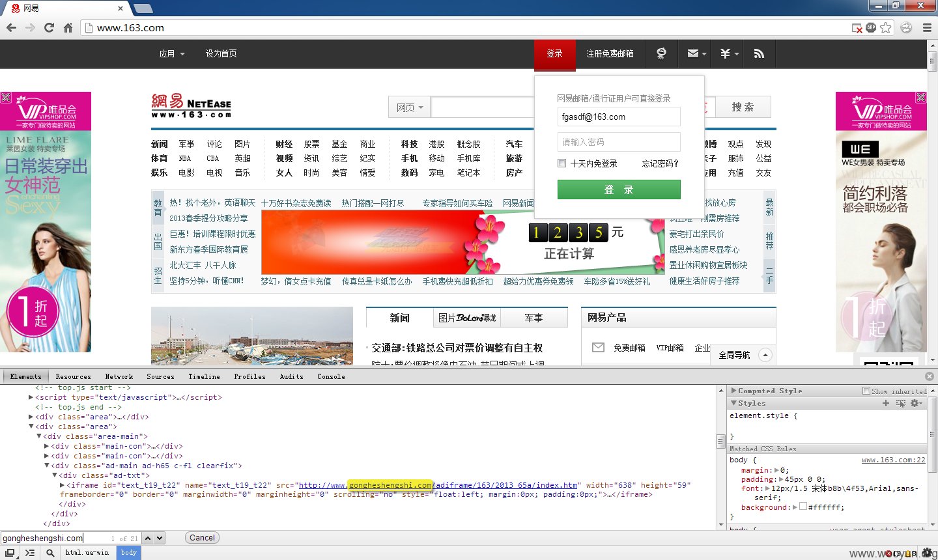The width and height of the screenshot is (938, 560).
Task: Open the Timeline tab
Action: tap(204, 376)
